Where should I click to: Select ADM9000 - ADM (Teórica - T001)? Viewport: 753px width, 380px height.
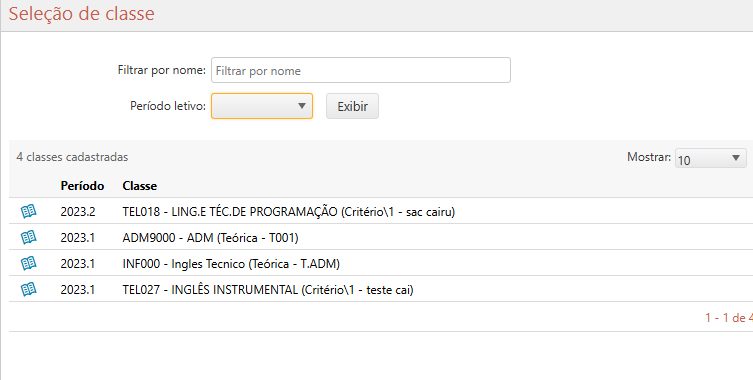(x=210, y=237)
